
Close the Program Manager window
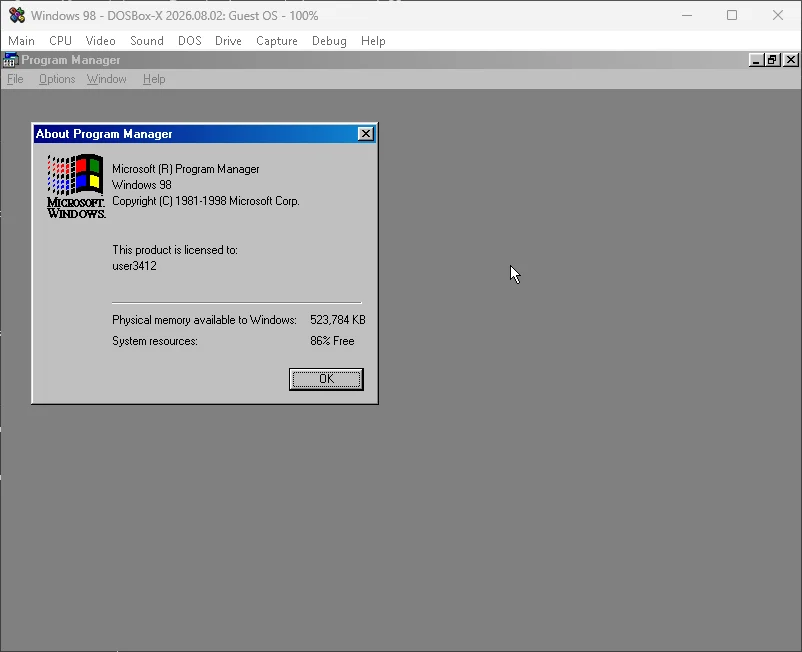pyautogui.click(x=791, y=60)
